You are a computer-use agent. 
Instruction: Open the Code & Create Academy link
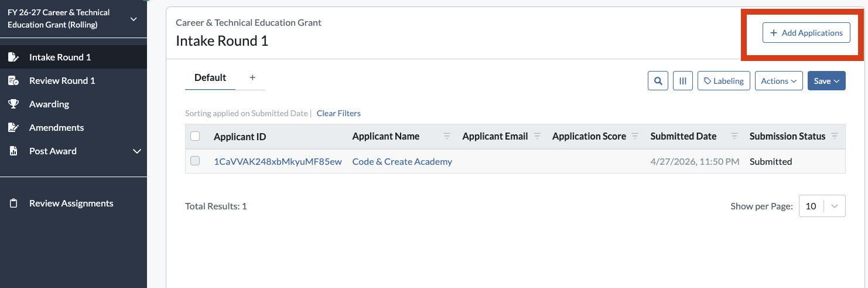click(x=402, y=161)
